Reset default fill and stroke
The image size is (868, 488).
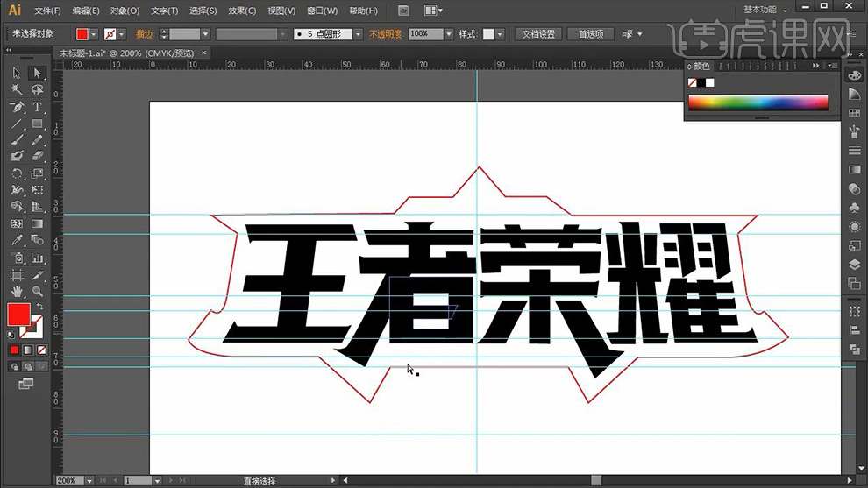pos(11,334)
